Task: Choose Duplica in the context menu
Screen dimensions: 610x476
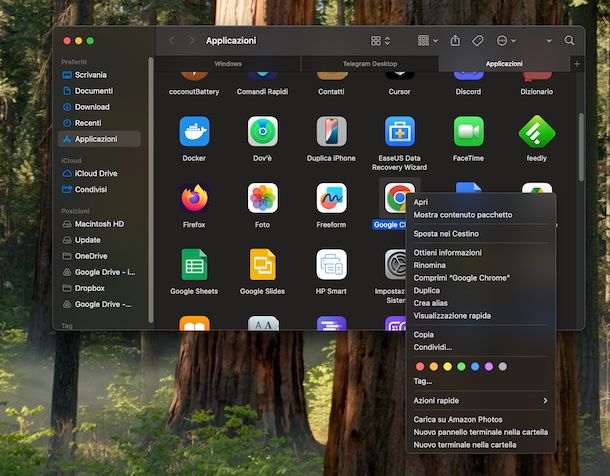Action: click(480, 290)
